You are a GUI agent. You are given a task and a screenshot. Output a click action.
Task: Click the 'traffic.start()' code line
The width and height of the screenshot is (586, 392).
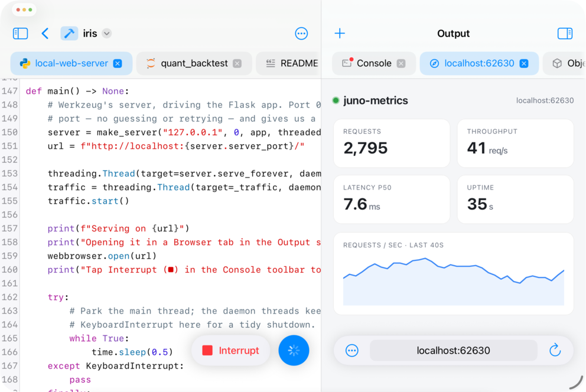(88, 201)
